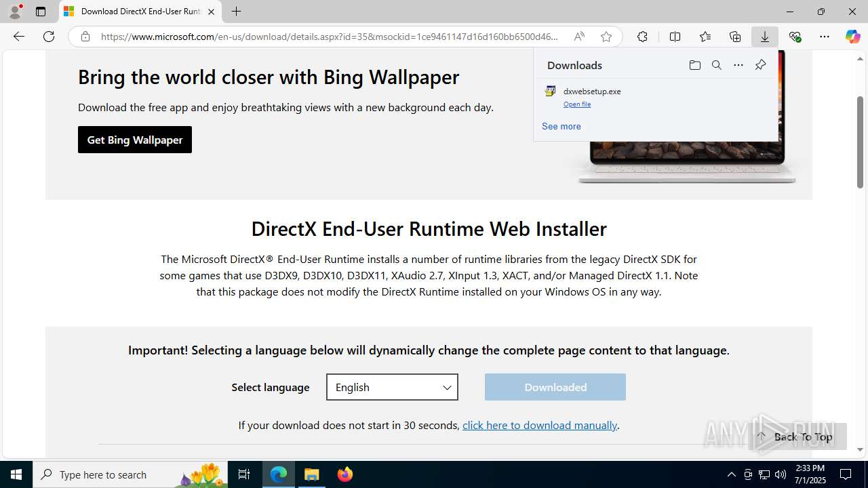Open the Favorites list icon
This screenshot has width=868, height=488.
tap(705, 37)
